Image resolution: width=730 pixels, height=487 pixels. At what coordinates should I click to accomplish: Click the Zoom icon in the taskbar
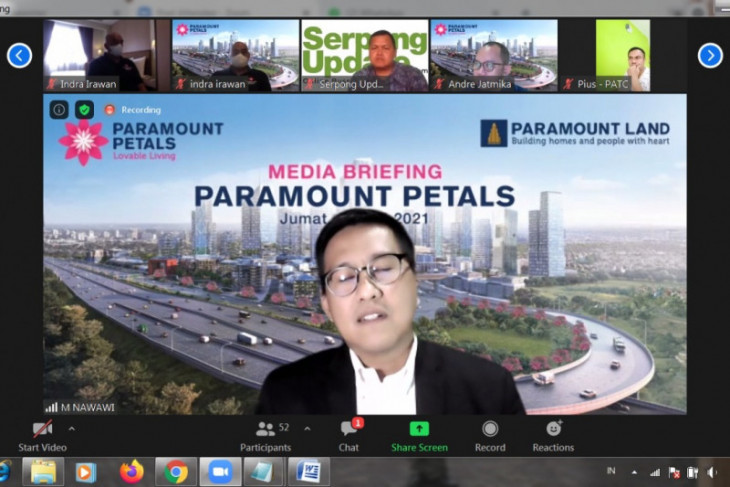point(220,472)
